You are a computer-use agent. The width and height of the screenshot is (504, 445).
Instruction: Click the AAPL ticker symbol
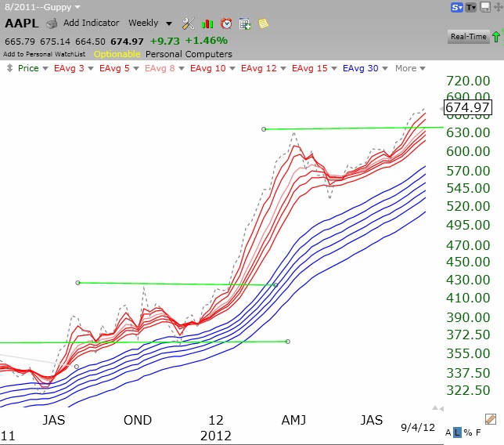pos(22,24)
